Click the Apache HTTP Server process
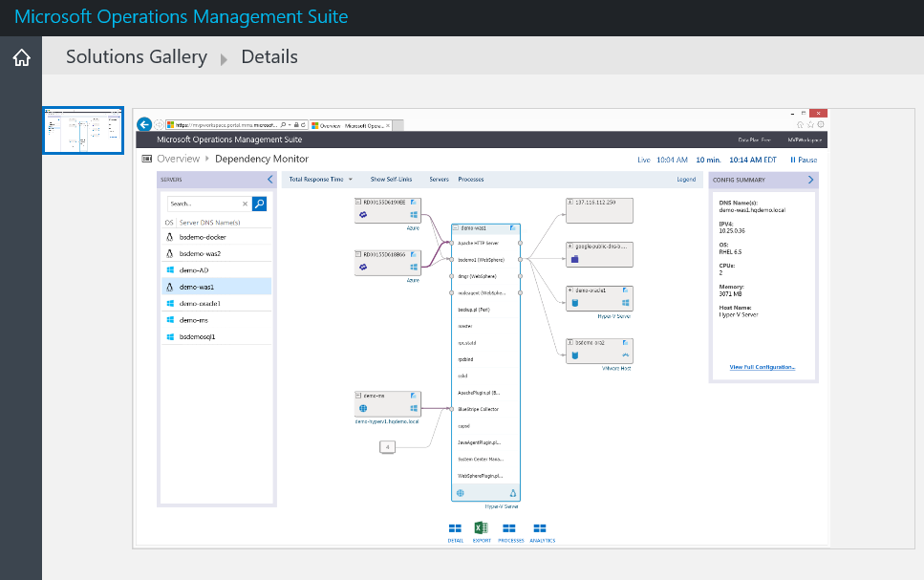The height and width of the screenshot is (580, 924). point(479,243)
